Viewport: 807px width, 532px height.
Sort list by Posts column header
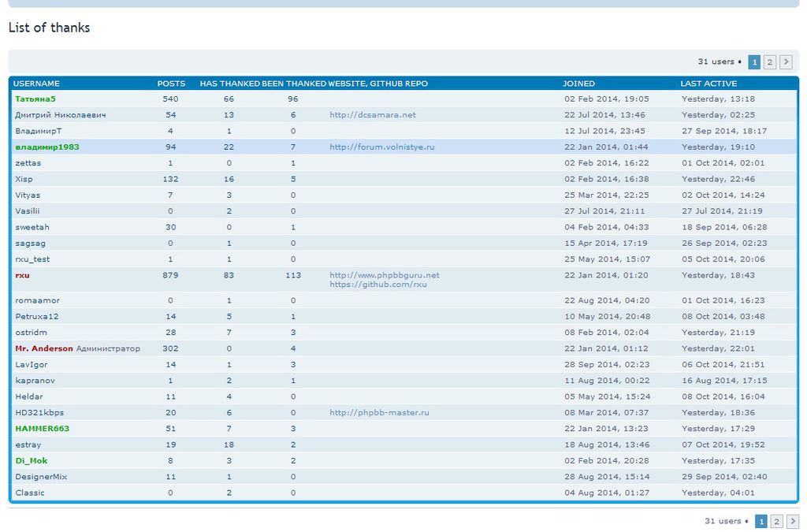(x=171, y=84)
